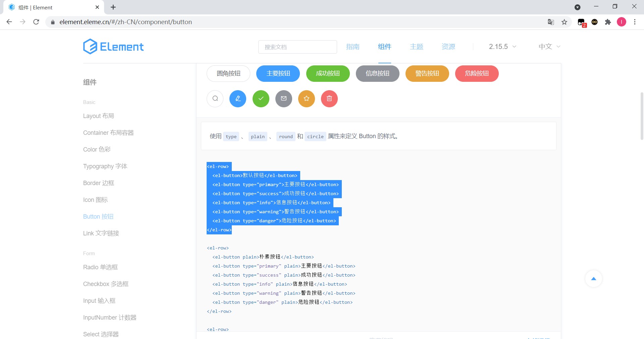The height and width of the screenshot is (339, 644).
Task: Click the search circle icon button
Action: coord(215,99)
